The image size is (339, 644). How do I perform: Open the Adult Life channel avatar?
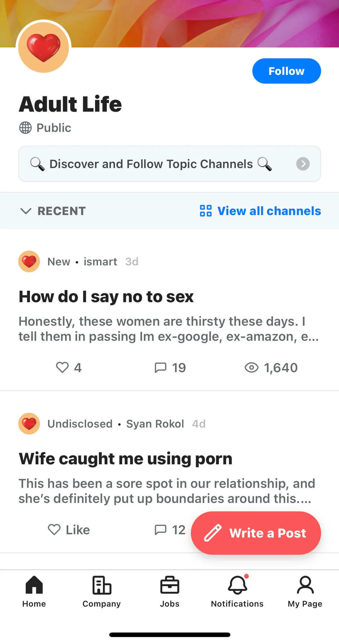44,47
